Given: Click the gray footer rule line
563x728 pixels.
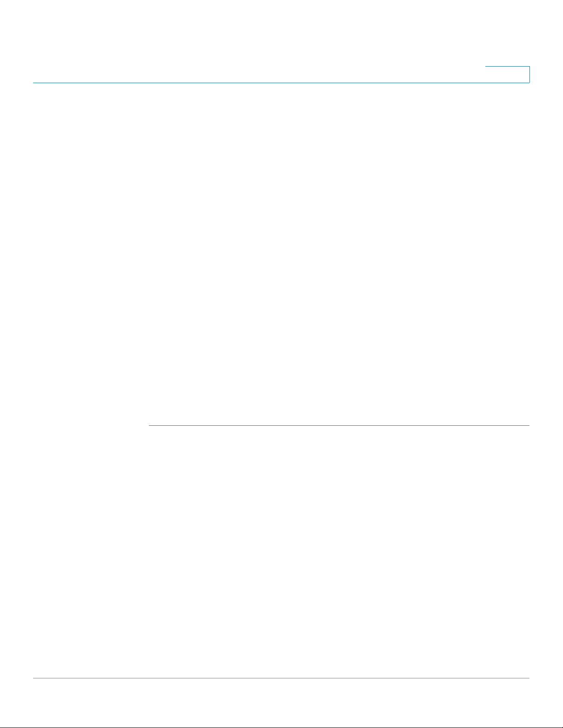Looking at the screenshot, I should pyautogui.click(x=281, y=678).
